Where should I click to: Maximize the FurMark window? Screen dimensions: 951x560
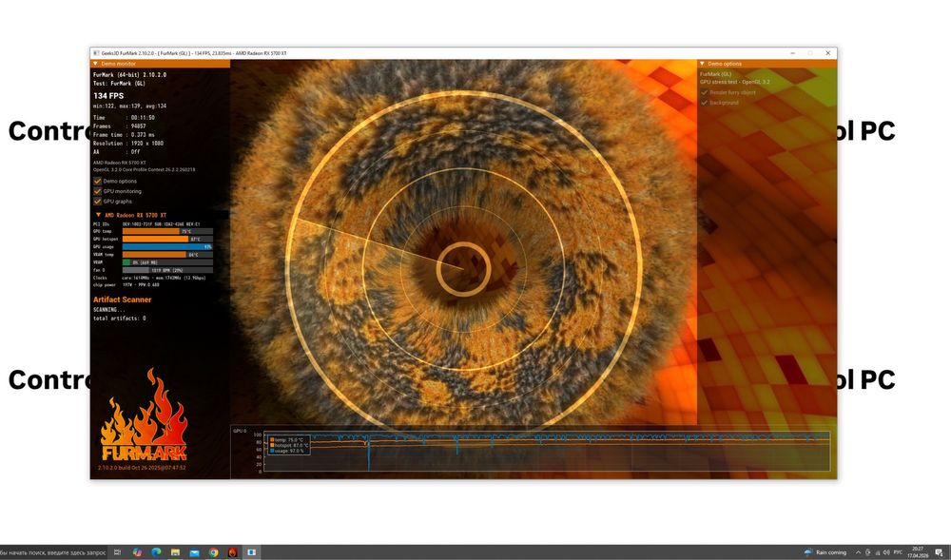click(810, 53)
